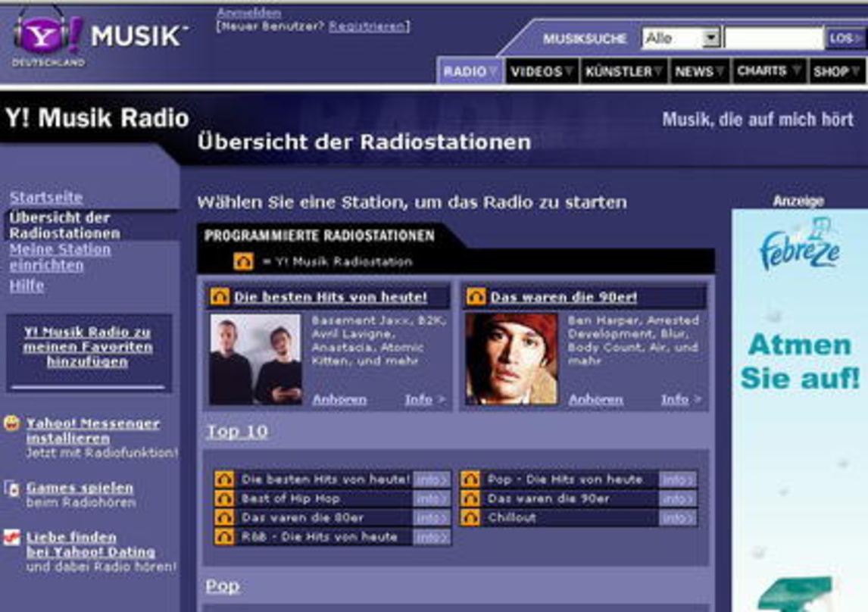Click headphone icon for 'Chillout' row
Viewport: 868px width, 612px height.
coord(470,518)
